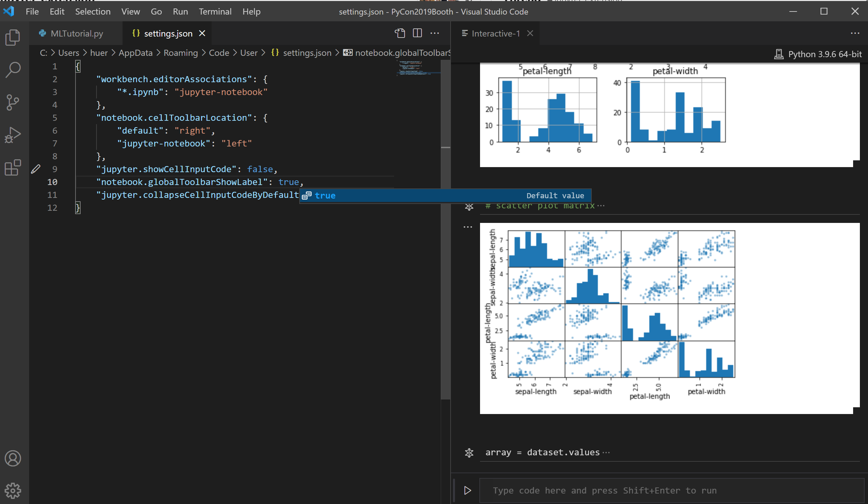
Task: Open the Terminal menu
Action: point(215,12)
